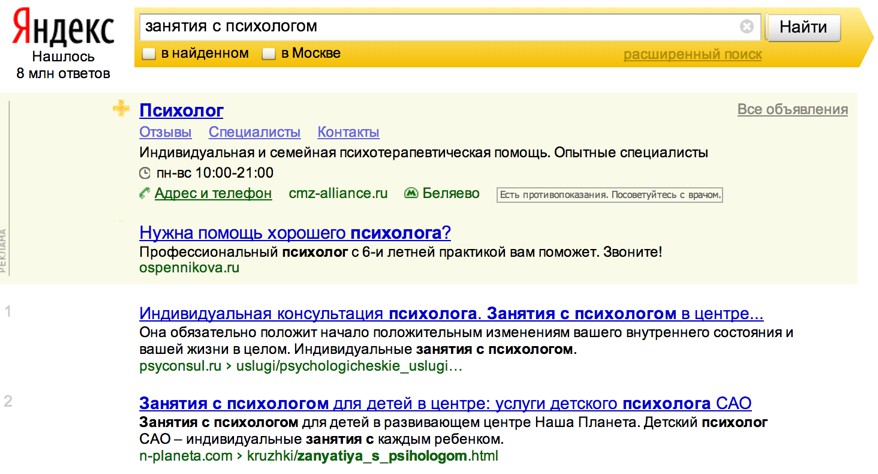The image size is (878, 474).
Task: Click the clock icon next to working hours
Action: click(144, 173)
